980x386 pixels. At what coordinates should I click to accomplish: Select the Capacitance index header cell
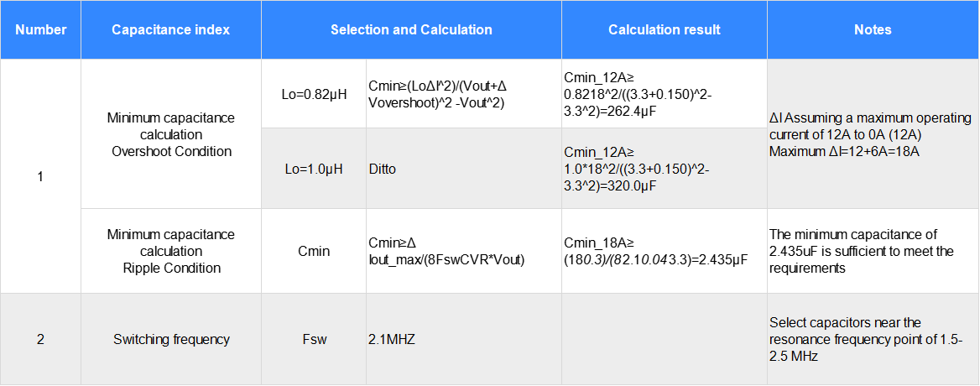coord(170,30)
